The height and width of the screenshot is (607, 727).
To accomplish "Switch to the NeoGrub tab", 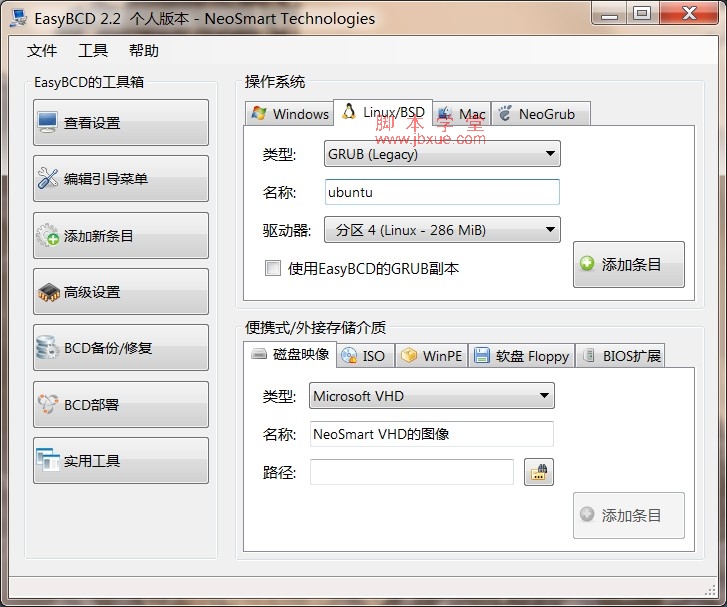I will [x=541, y=114].
